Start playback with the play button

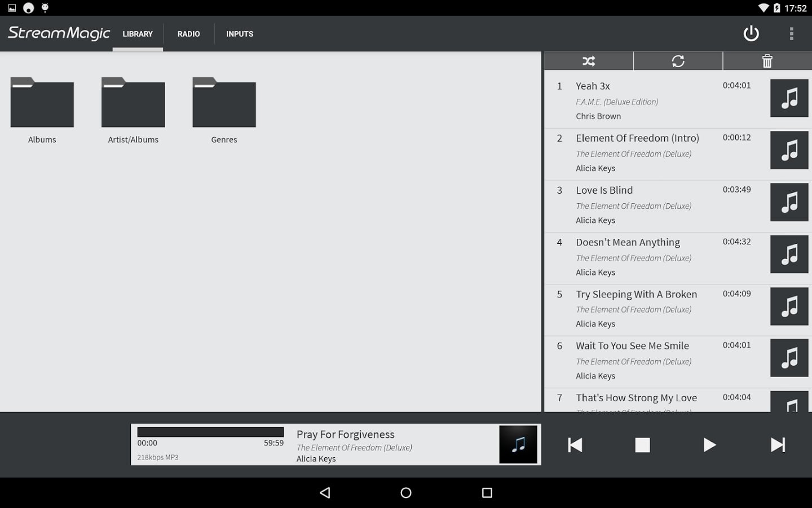coord(709,445)
